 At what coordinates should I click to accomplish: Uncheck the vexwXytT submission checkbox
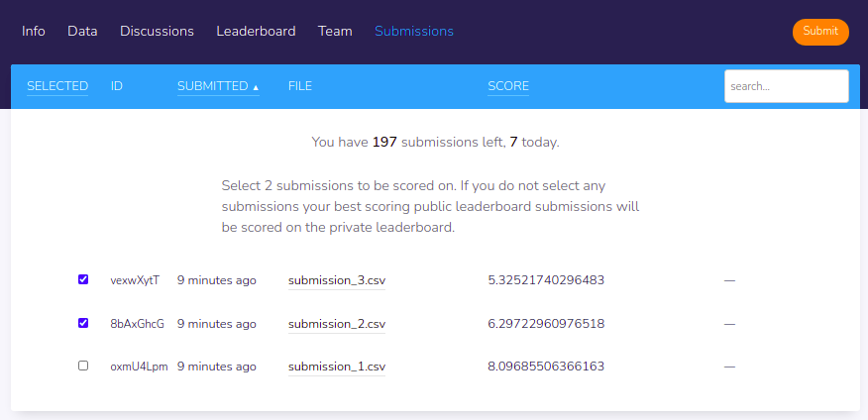(x=83, y=279)
